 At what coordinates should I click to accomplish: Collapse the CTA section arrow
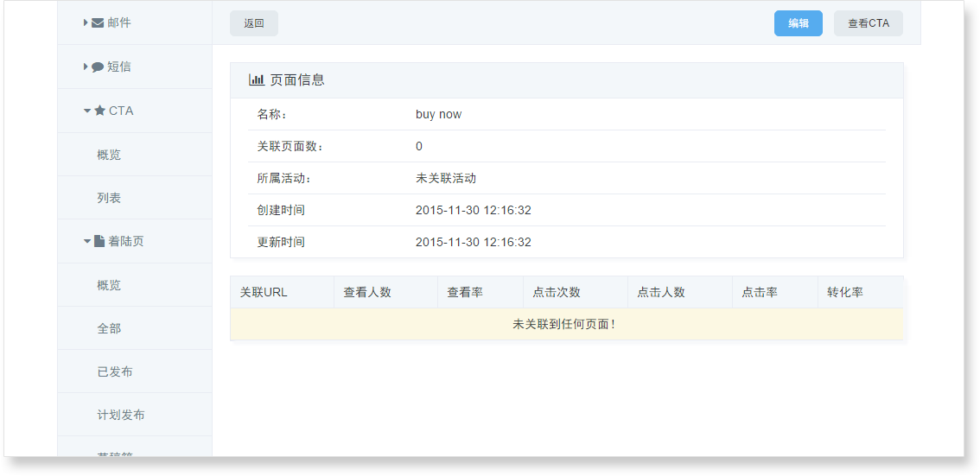coord(87,111)
